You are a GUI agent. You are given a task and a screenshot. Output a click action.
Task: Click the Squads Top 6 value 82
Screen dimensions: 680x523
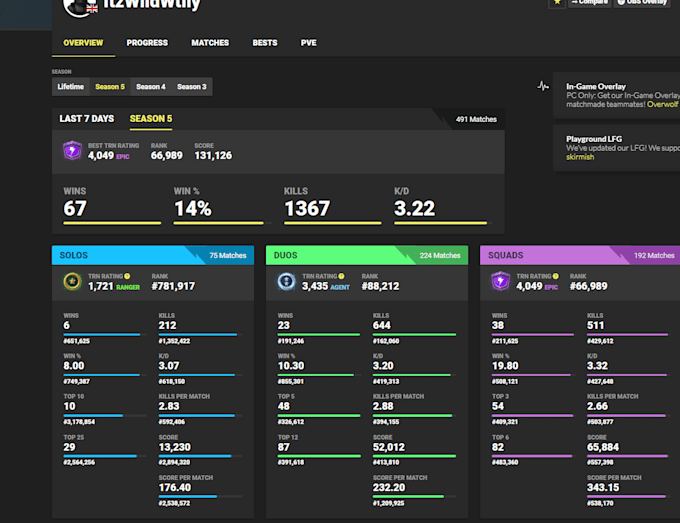(x=498, y=448)
